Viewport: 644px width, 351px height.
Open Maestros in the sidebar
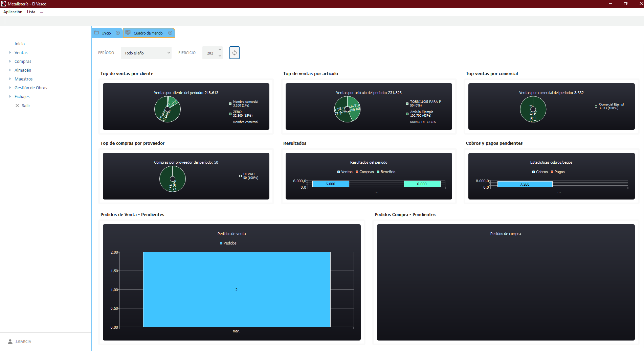[23, 79]
